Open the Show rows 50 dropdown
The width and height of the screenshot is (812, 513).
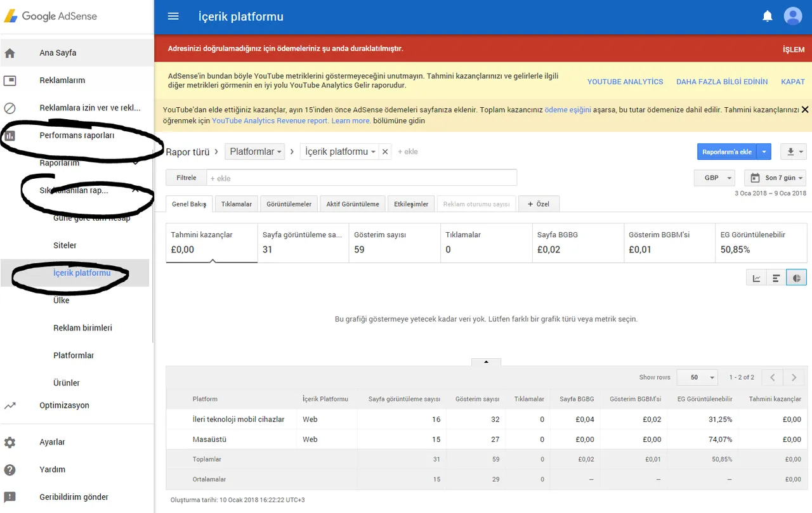tap(697, 377)
